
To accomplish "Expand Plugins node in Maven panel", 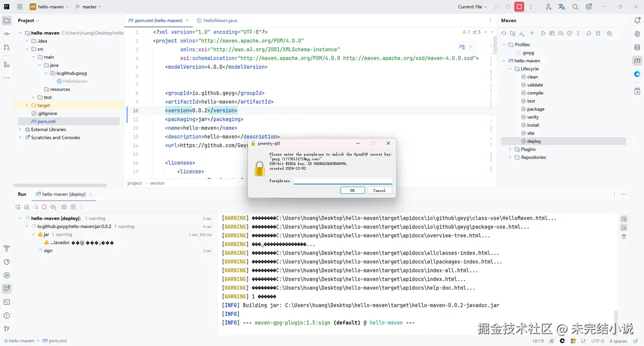I will click(510, 149).
